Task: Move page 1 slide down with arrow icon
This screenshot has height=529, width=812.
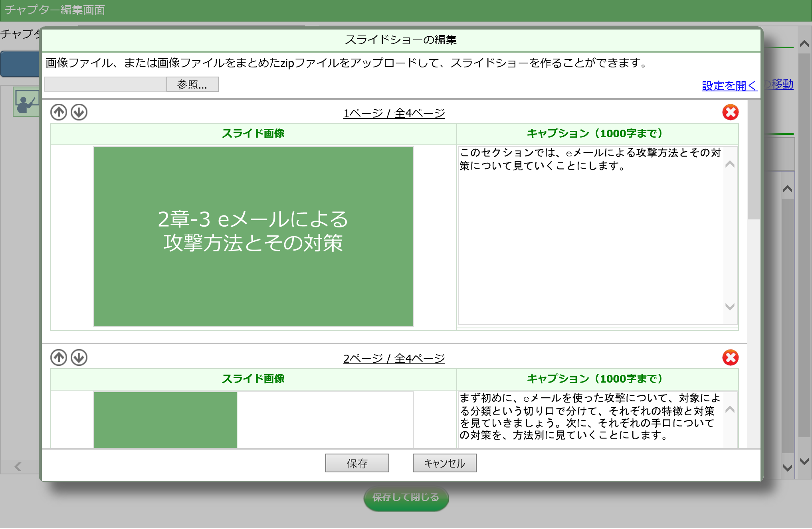Action: tap(79, 112)
